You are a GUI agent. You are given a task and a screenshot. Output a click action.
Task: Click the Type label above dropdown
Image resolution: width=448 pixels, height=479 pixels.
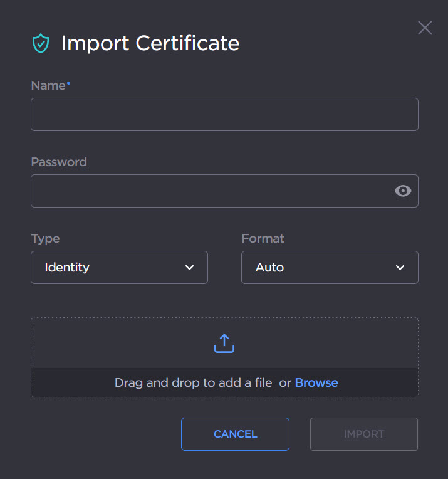pos(45,238)
